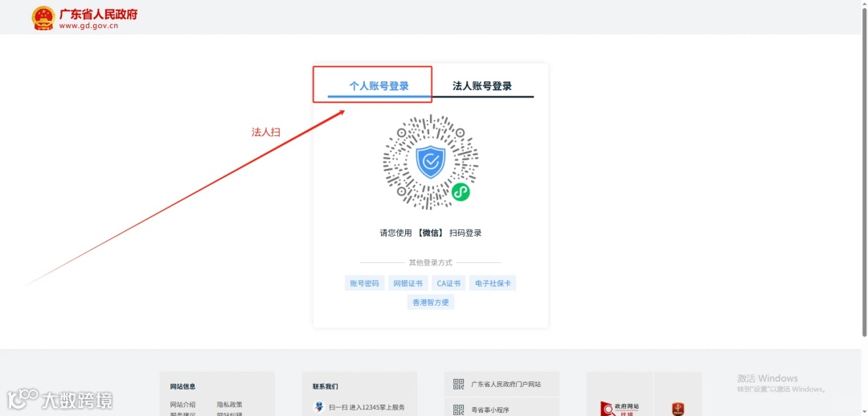
Task: Switch to 法人账号登录 tab
Action: coord(482,86)
